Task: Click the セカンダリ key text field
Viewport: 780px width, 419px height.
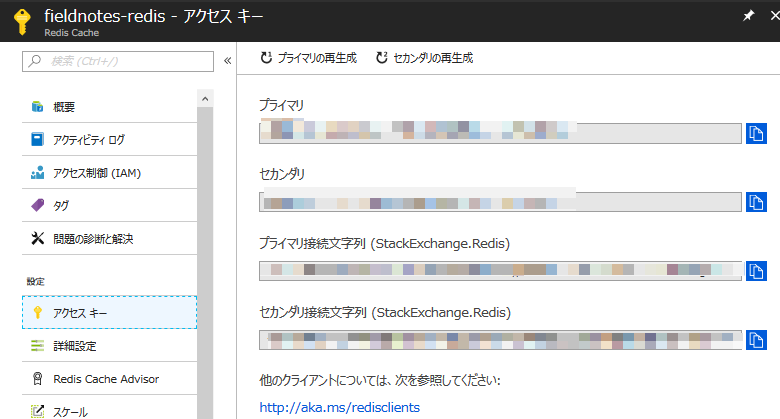Action: point(500,202)
